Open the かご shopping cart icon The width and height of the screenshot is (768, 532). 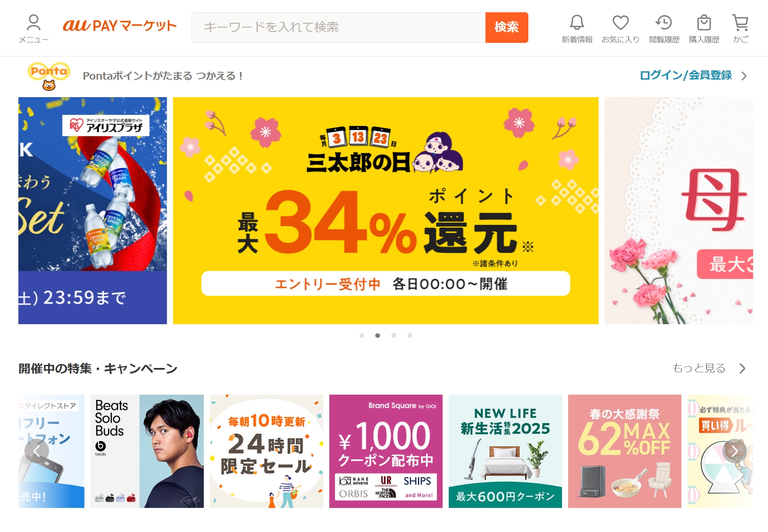tap(740, 22)
